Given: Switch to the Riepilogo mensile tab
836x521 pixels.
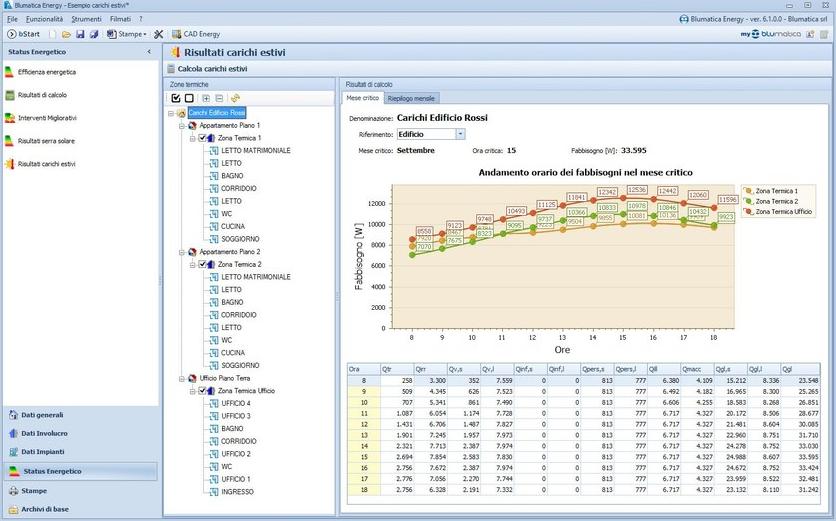Looking at the screenshot, I should pyautogui.click(x=411, y=99).
